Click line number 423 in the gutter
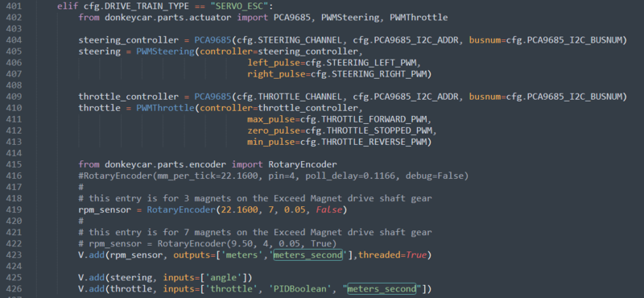This screenshot has height=298, width=644. click(x=14, y=255)
